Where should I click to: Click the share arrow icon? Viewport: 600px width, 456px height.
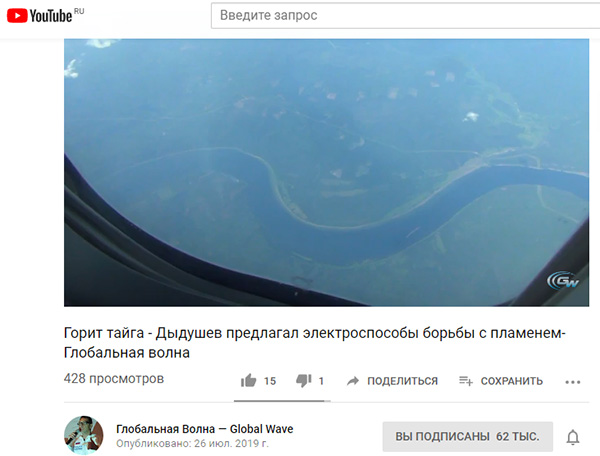click(353, 381)
